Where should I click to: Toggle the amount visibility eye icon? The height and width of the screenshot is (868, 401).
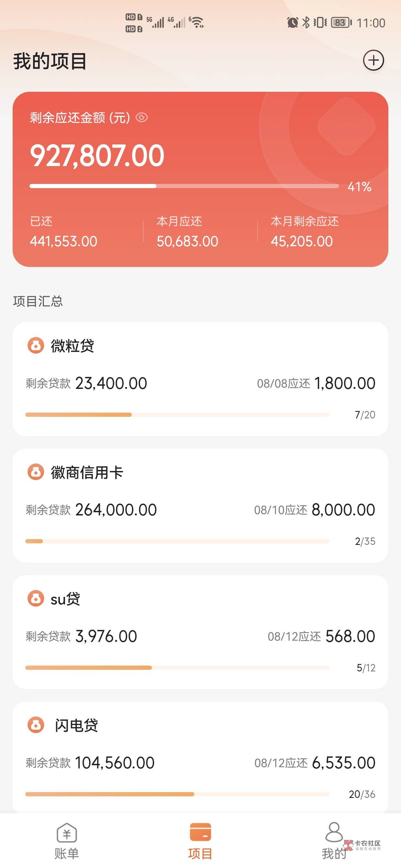141,118
